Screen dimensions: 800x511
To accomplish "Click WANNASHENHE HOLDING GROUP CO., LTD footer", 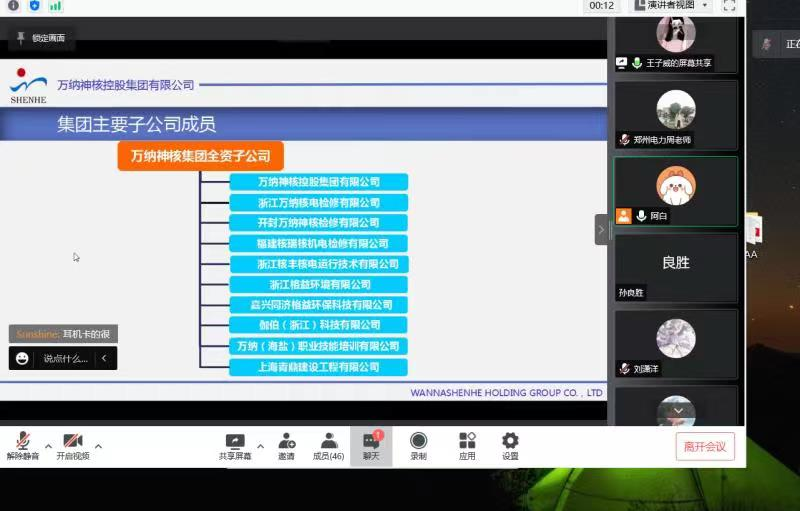I will click(x=507, y=393).
